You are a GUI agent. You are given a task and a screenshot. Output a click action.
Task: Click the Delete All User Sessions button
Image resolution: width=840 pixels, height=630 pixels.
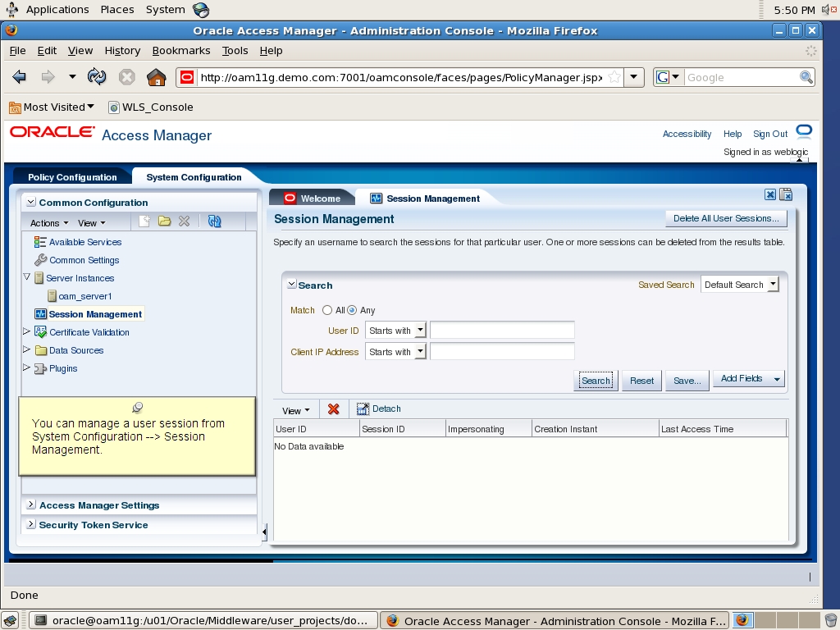[724, 218]
